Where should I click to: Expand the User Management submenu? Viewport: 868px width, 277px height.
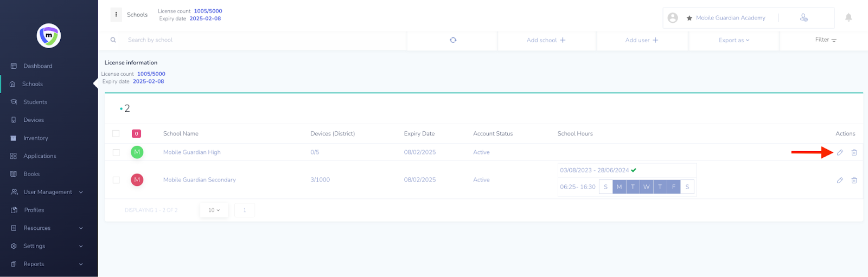[81, 192]
